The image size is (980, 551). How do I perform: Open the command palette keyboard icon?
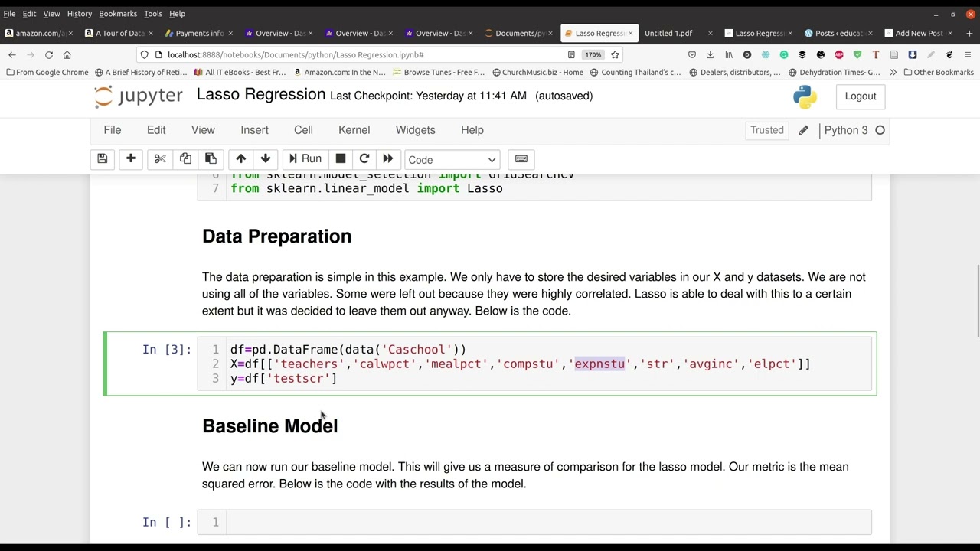click(521, 159)
